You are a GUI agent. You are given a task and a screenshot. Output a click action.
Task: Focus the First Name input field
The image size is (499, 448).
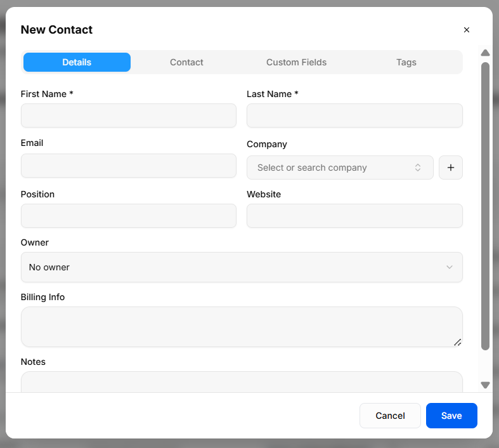coord(129,115)
